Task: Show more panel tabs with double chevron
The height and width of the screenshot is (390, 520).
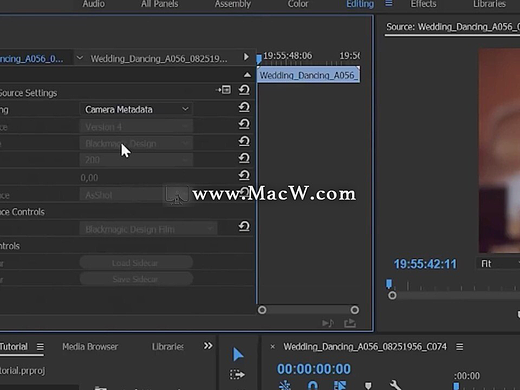Action: click(208, 346)
